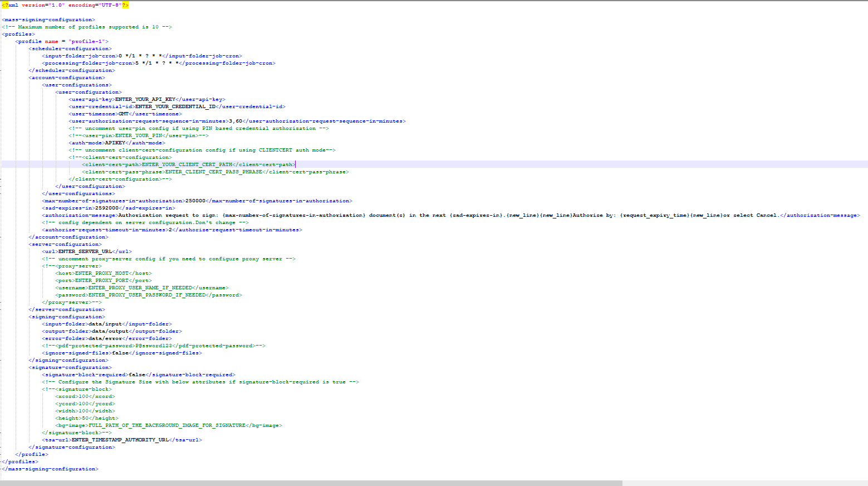Viewport: 868px width, 486px height.
Task: Click the 2592000 sad-expires-in value
Action: (107, 208)
